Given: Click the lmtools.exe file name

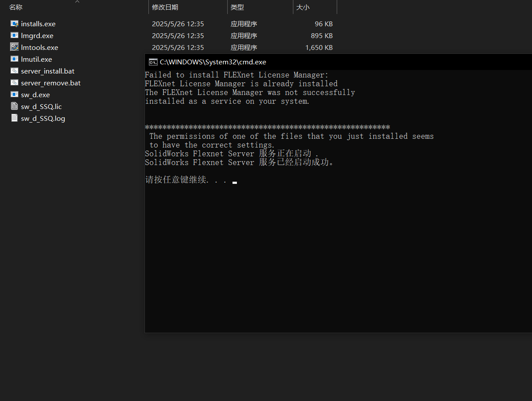Looking at the screenshot, I should coord(39,47).
